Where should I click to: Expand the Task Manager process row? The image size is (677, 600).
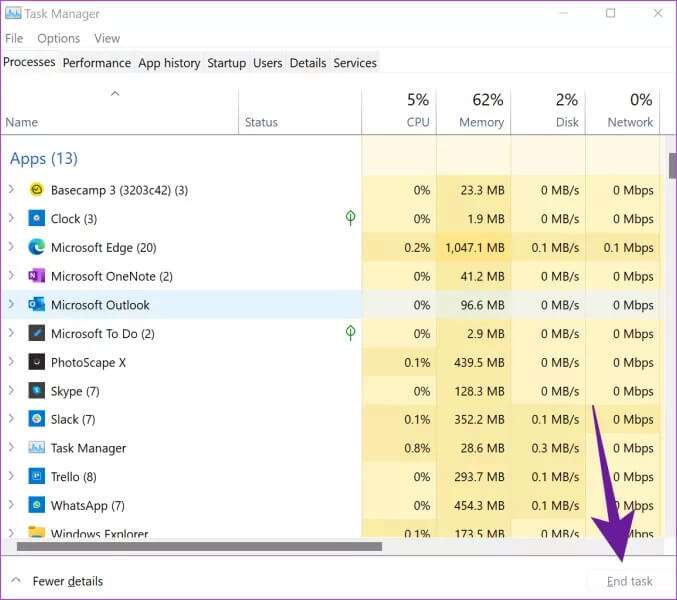point(12,447)
